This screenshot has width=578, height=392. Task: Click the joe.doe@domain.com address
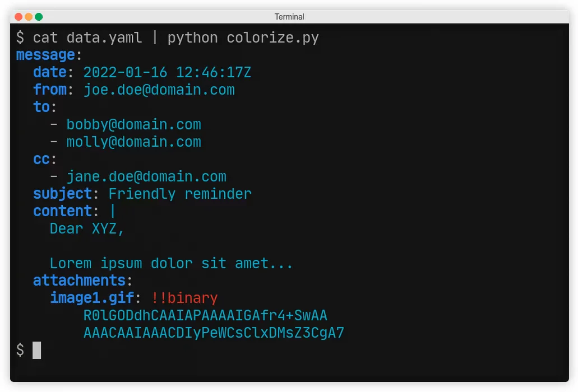pos(159,90)
